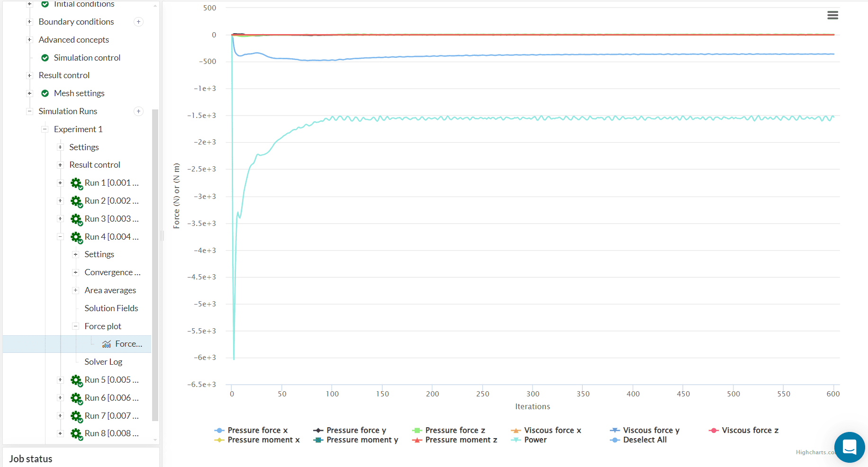Click the Force plot chart icon
This screenshot has height=467, width=868.
tap(107, 344)
